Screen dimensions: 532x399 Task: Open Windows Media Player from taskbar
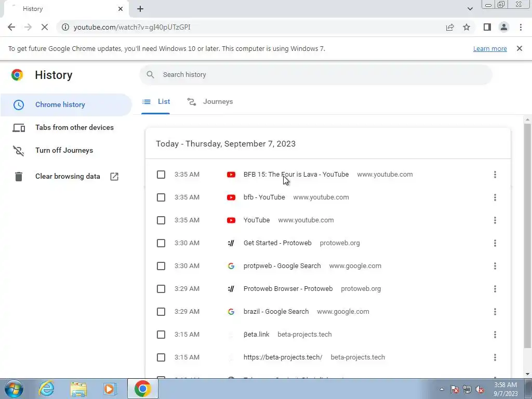(110, 389)
